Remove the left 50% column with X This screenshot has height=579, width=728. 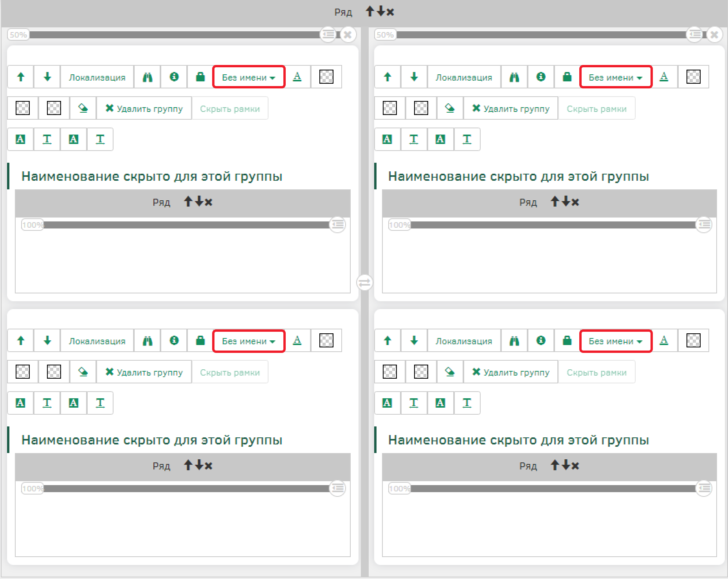point(348,35)
